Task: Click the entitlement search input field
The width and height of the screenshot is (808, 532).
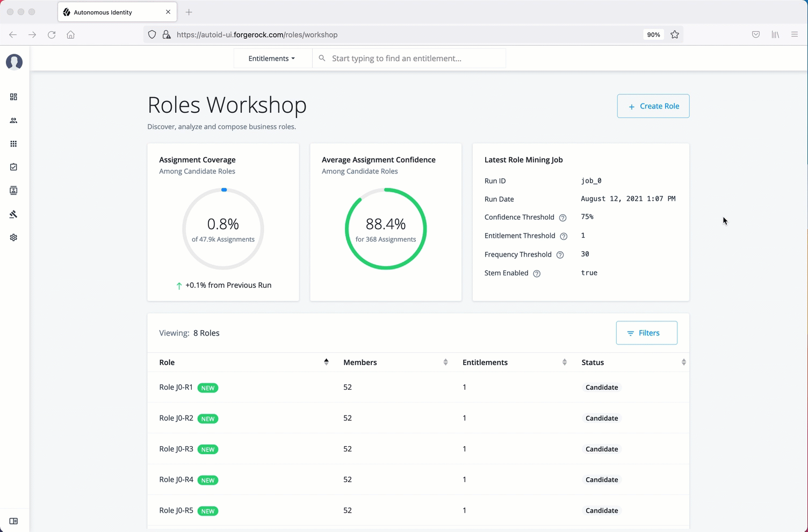Action: click(x=414, y=59)
